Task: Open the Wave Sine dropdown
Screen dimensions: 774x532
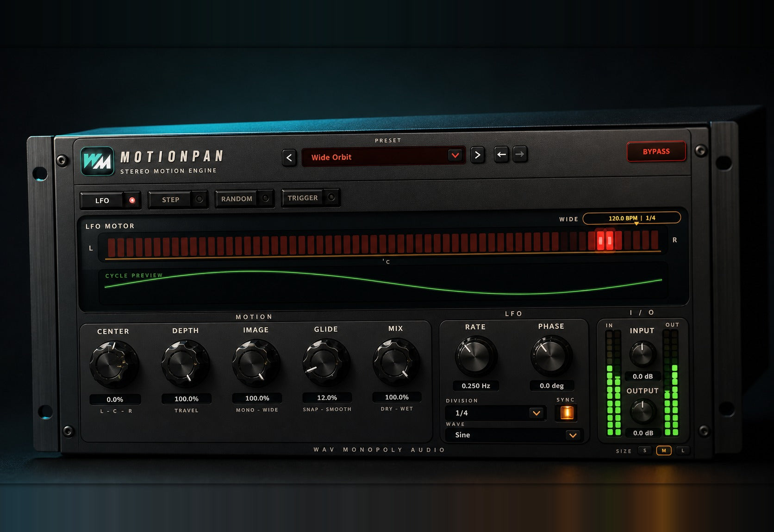Action: [514, 435]
